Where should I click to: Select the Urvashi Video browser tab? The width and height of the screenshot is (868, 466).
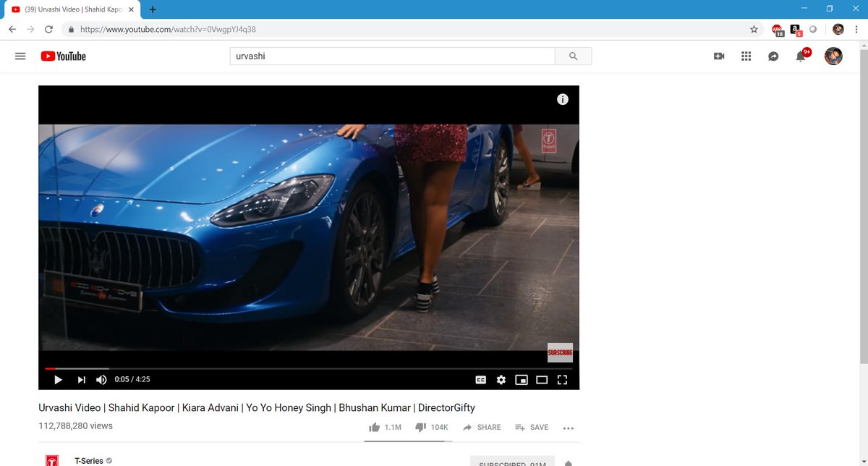click(71, 9)
